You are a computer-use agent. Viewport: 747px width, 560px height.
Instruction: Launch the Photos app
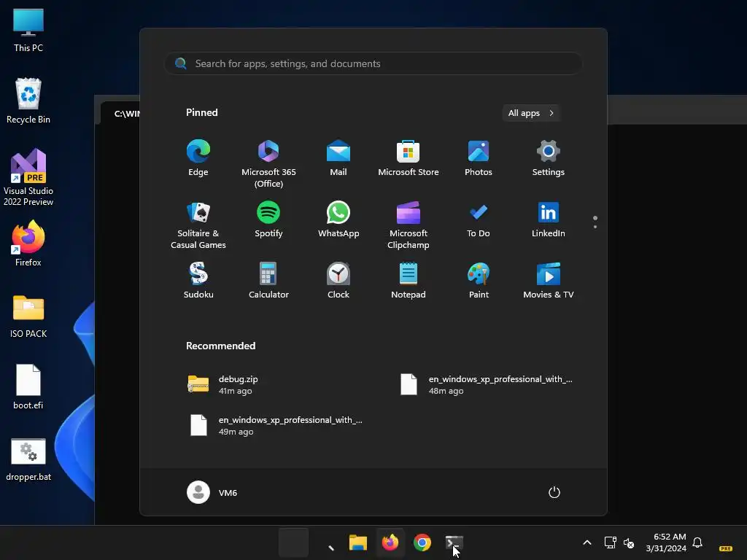click(x=479, y=158)
